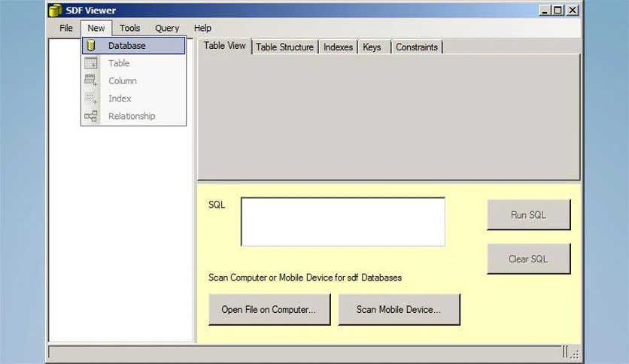The height and width of the screenshot is (364, 629).
Task: Click the Table grid icon in menu
Action: coord(90,63)
